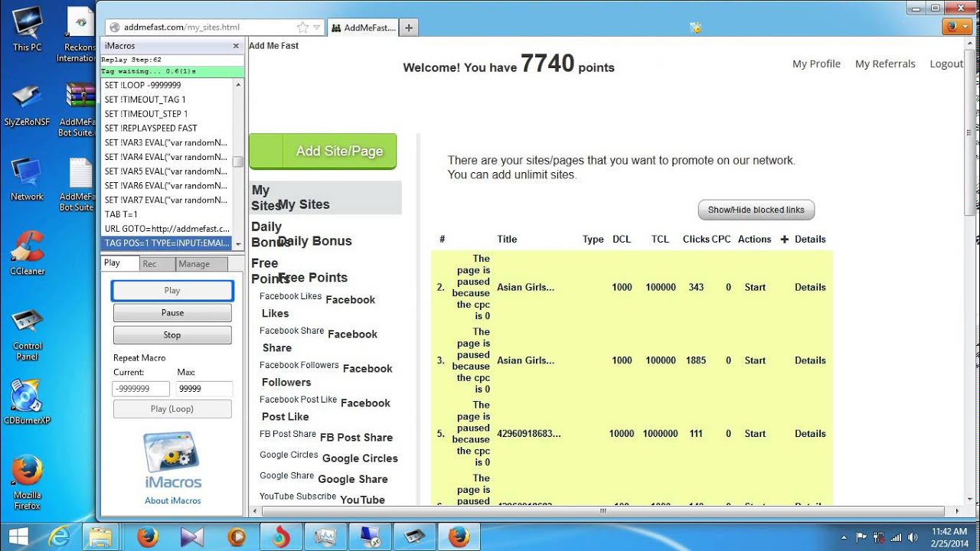Image resolution: width=980 pixels, height=551 pixels.
Task: Open File Explorer from the taskbar
Action: pyautogui.click(x=100, y=537)
